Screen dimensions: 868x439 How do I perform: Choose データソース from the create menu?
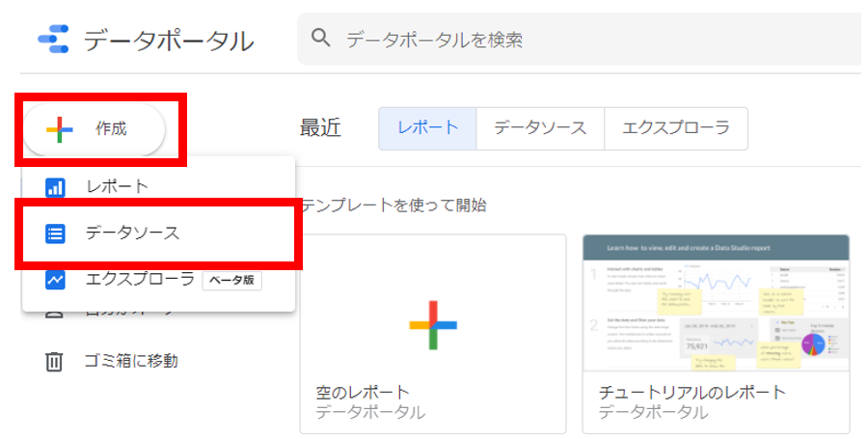tap(158, 233)
